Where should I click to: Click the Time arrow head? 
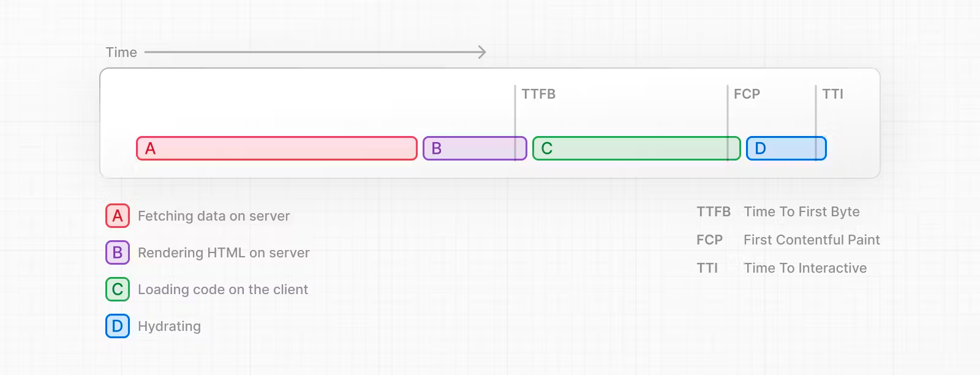coord(482,52)
